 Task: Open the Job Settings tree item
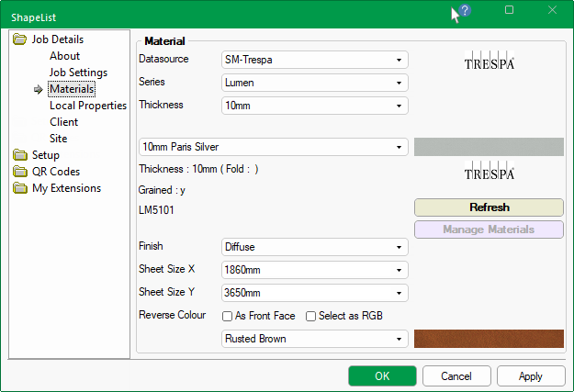pyautogui.click(x=78, y=73)
